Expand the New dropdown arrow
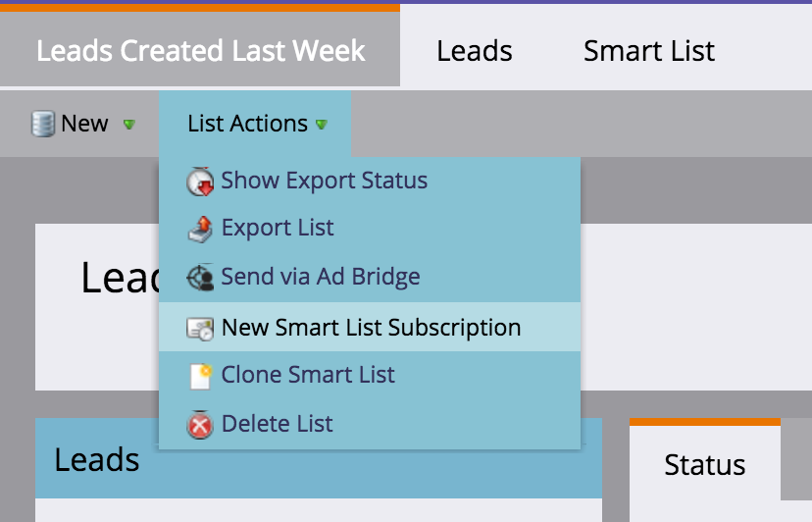The width and height of the screenshot is (812, 522). 128,125
